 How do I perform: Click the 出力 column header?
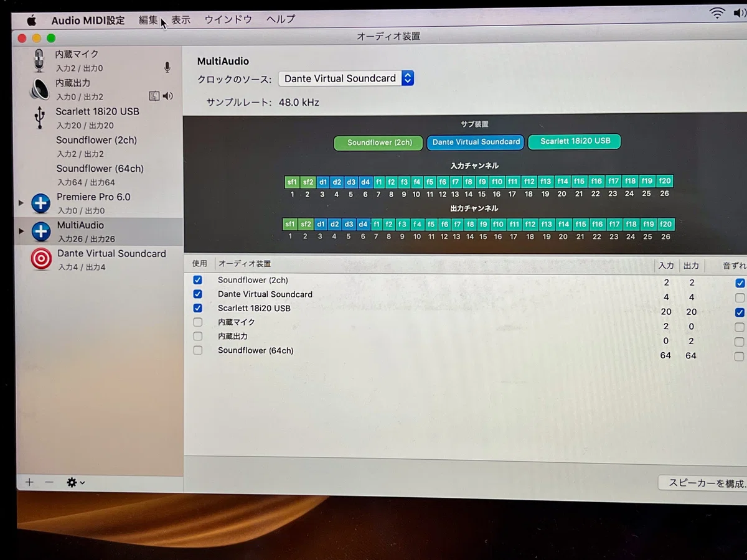pyautogui.click(x=691, y=266)
